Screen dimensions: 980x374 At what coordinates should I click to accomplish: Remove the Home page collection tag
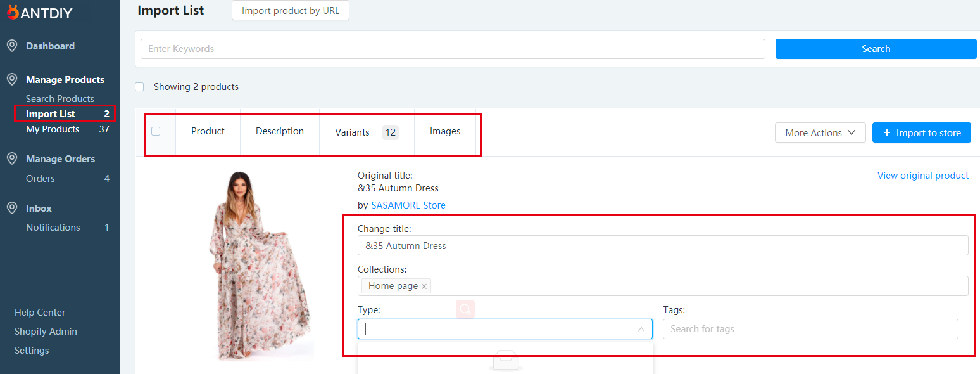(424, 287)
